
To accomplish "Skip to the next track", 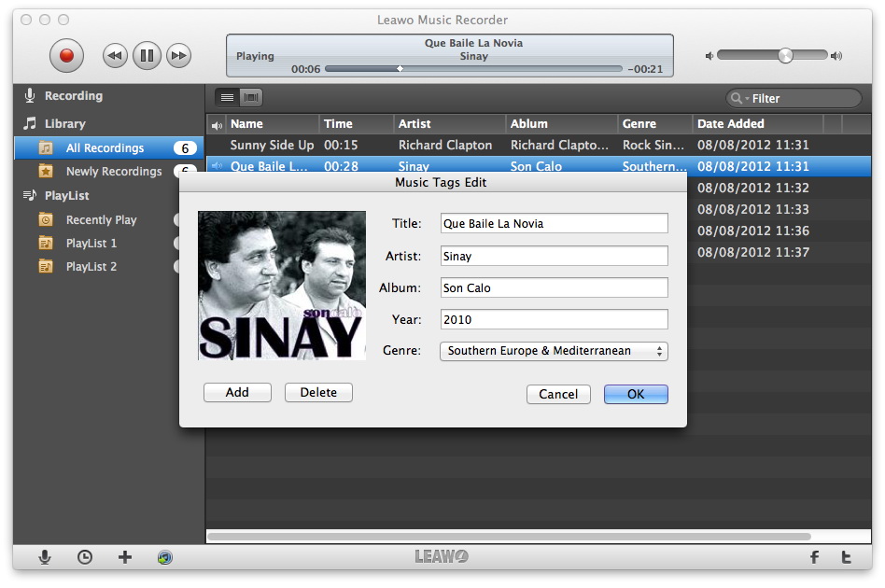I will (x=178, y=56).
